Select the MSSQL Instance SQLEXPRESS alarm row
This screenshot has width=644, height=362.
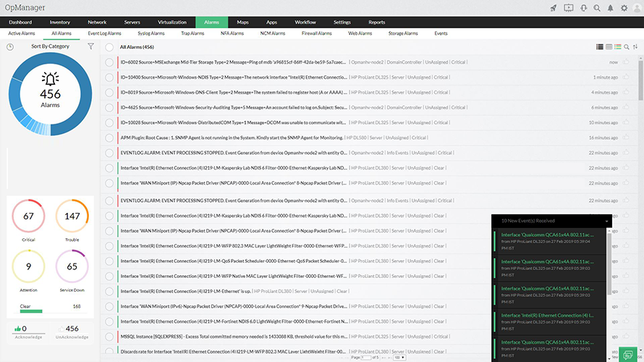pos(109,337)
